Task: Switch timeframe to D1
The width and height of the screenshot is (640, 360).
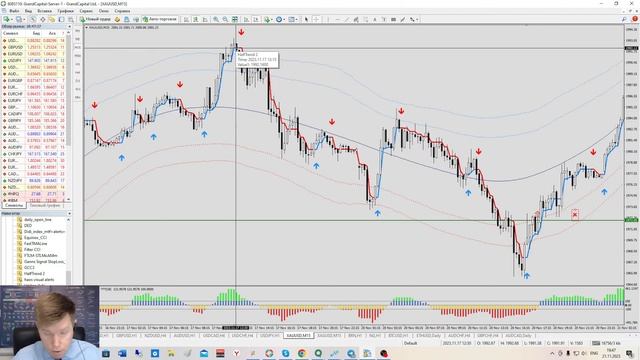Action: coord(78,81)
